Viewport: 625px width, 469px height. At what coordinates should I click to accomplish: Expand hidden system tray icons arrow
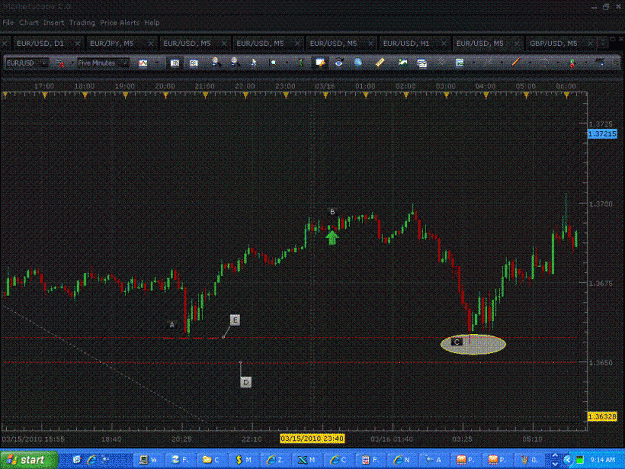click(568, 460)
